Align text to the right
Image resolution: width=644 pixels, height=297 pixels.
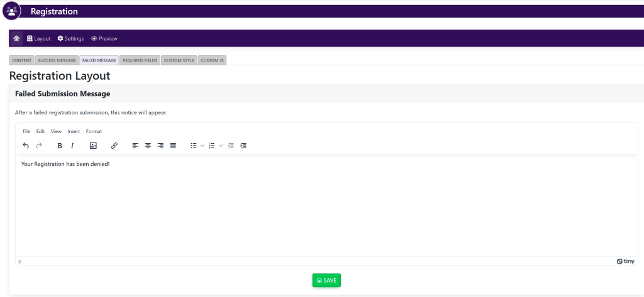pos(160,146)
